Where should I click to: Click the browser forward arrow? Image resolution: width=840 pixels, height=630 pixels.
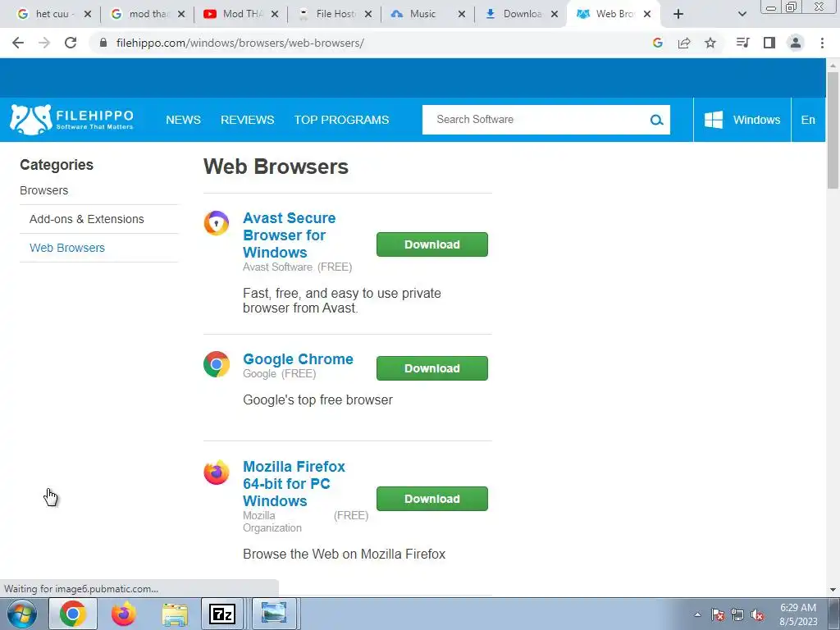coord(44,43)
